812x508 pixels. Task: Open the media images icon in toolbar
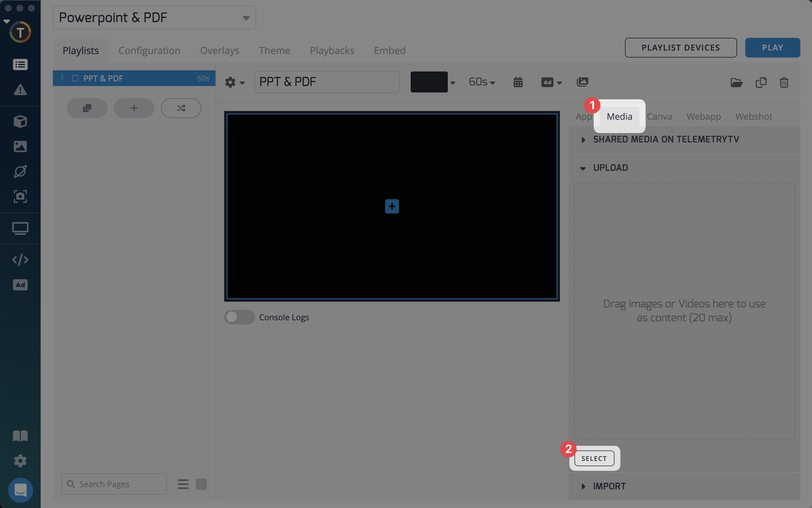tap(582, 82)
